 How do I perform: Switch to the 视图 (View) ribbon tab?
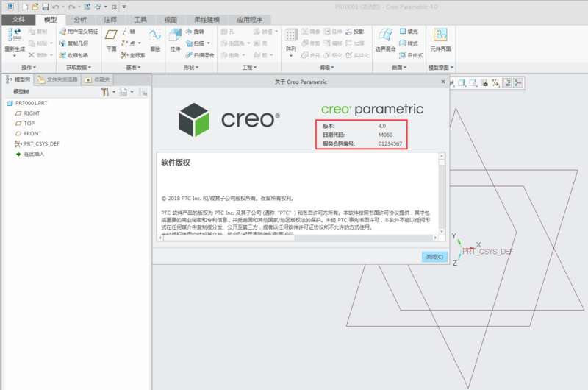click(171, 20)
